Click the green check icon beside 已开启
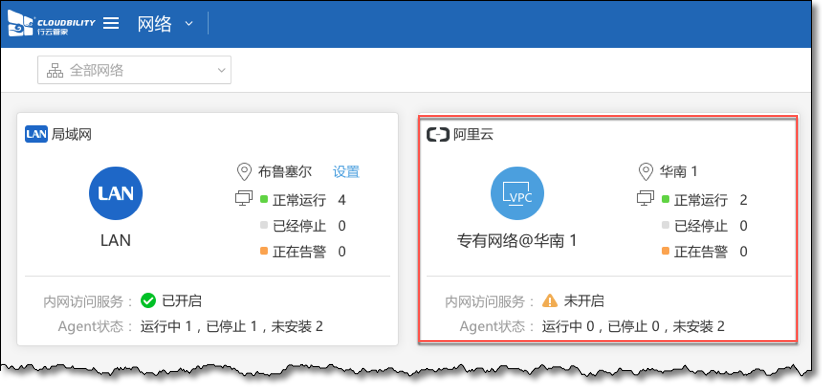This screenshot has height=387, width=822. coord(148,300)
